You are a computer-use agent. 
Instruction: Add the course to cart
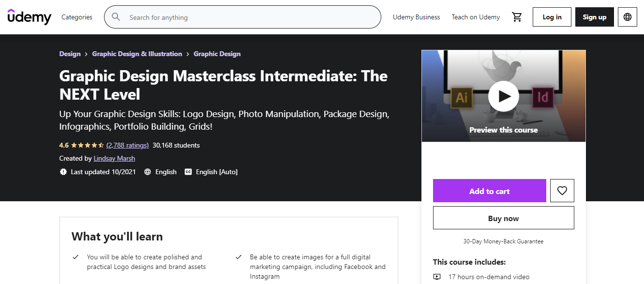489,191
